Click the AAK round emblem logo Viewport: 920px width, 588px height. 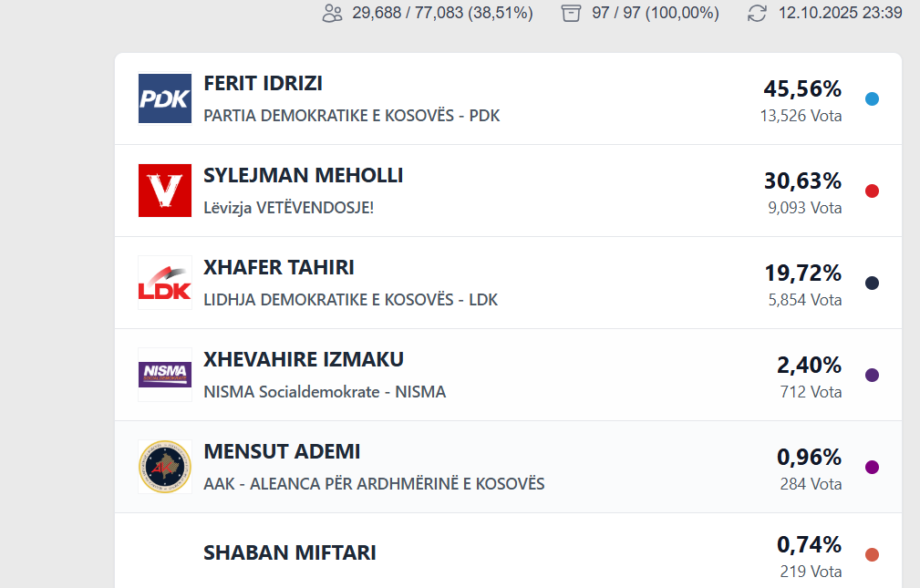coord(165,467)
